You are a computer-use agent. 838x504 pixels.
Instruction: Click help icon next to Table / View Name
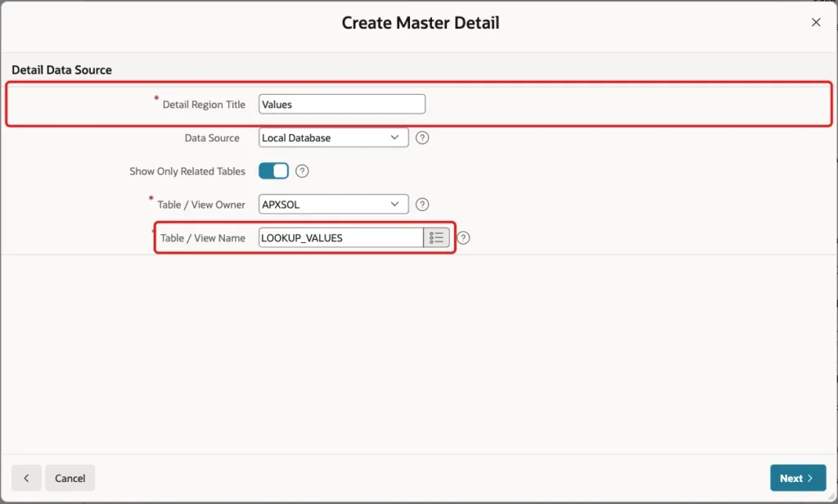pos(463,238)
